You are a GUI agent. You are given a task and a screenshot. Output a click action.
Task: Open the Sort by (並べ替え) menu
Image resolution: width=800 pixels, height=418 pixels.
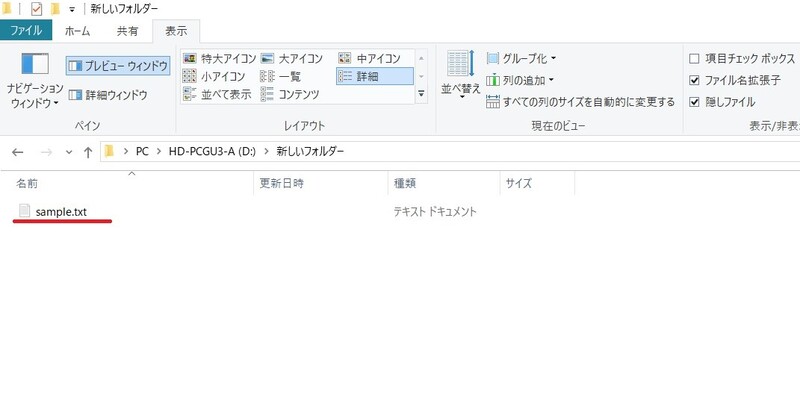460,75
